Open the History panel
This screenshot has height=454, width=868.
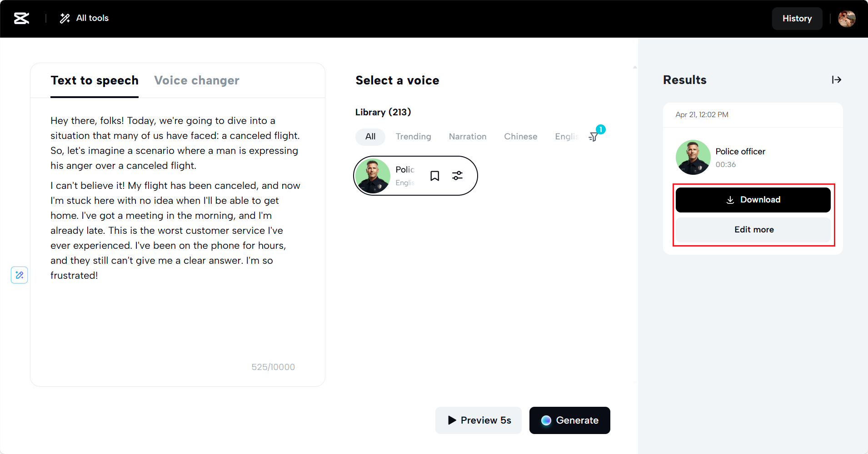pyautogui.click(x=797, y=19)
